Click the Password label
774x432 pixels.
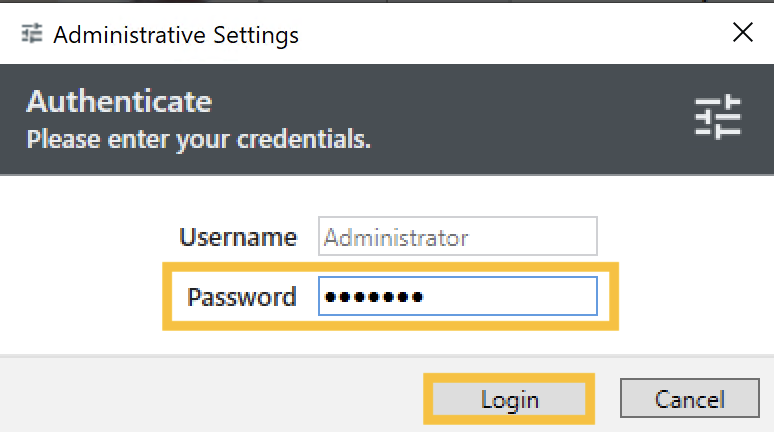pos(242,297)
